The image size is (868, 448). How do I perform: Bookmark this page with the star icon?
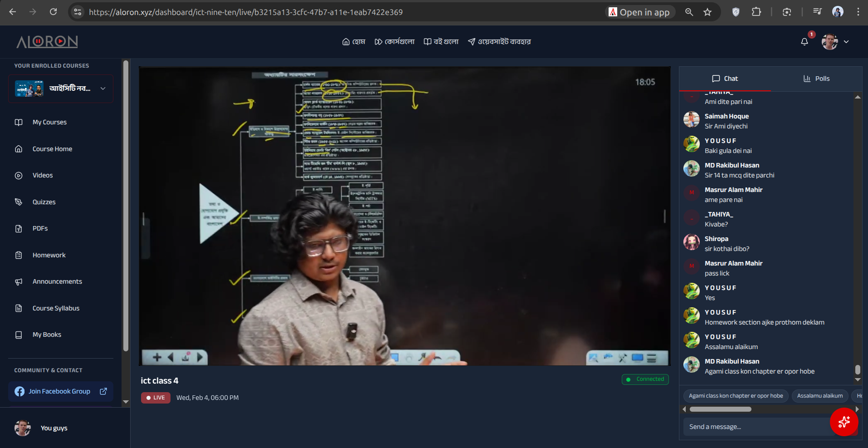click(707, 12)
